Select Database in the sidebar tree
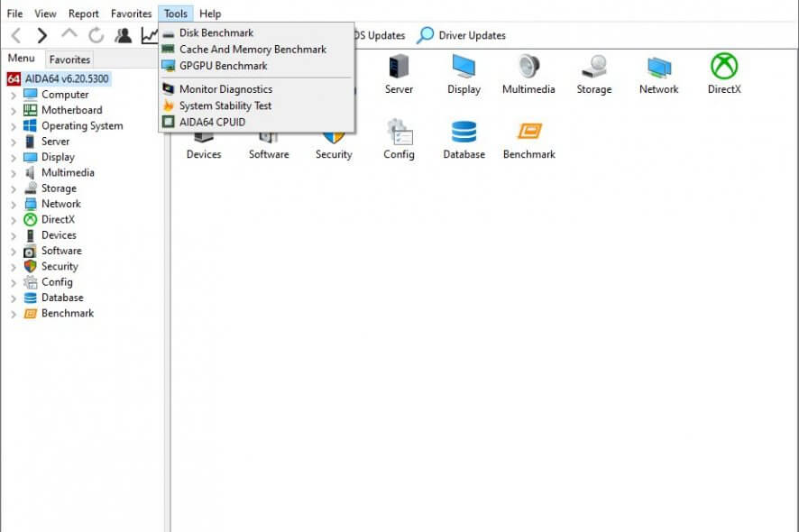Image resolution: width=799 pixels, height=532 pixels. pos(62,298)
